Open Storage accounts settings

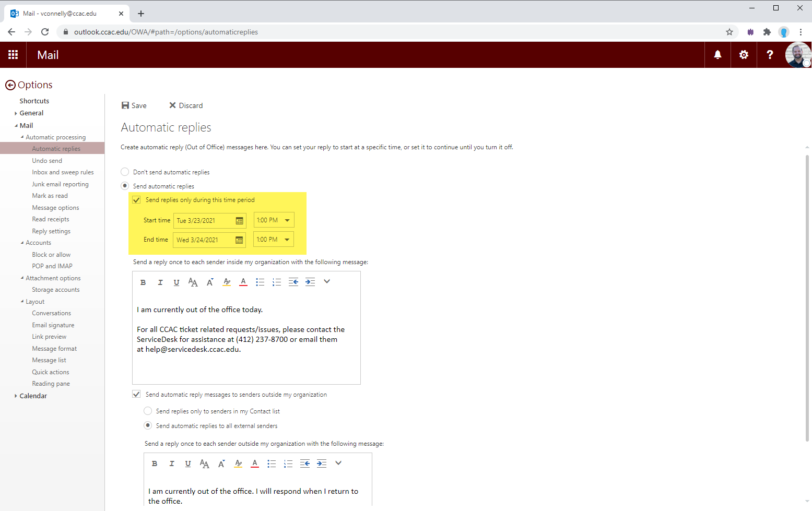pyautogui.click(x=56, y=290)
